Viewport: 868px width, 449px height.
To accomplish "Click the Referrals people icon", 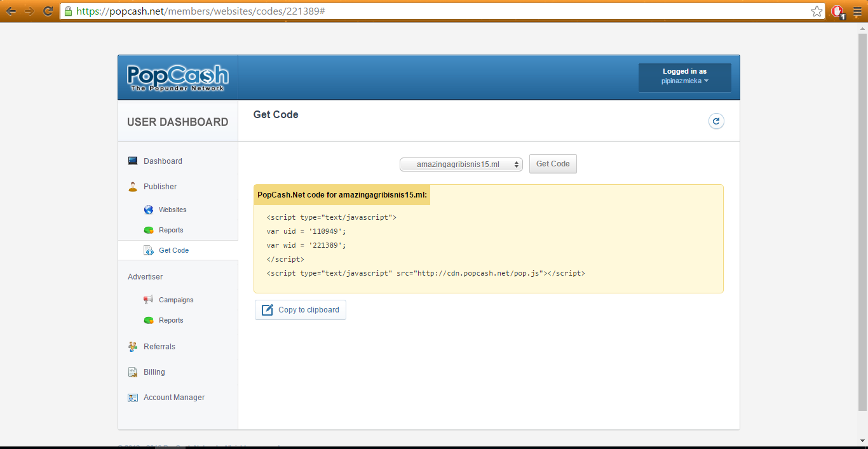I will pyautogui.click(x=133, y=347).
